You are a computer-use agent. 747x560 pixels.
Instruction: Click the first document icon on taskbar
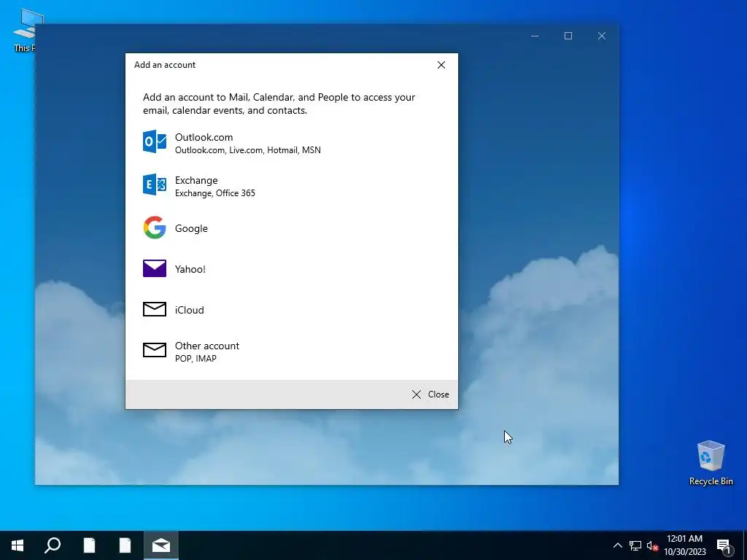[89, 545]
